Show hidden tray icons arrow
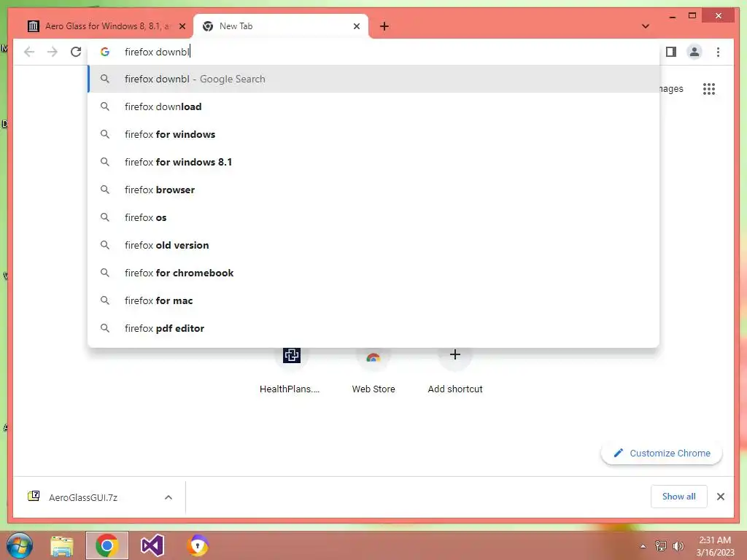 point(643,546)
